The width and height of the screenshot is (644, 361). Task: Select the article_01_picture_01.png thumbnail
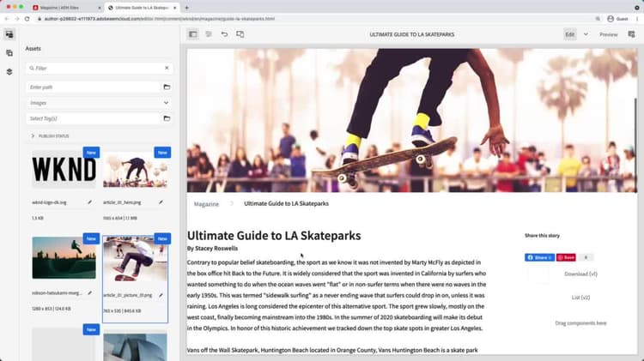tap(135, 259)
